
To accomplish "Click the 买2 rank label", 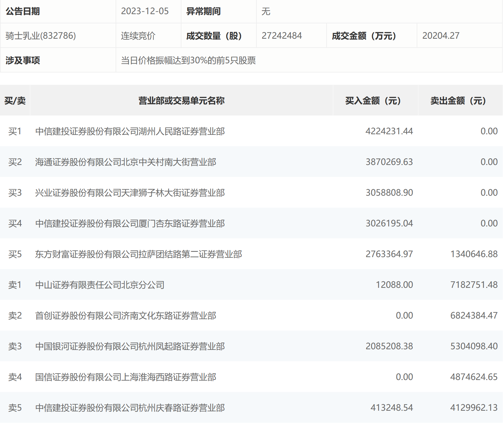I will 15,162.
